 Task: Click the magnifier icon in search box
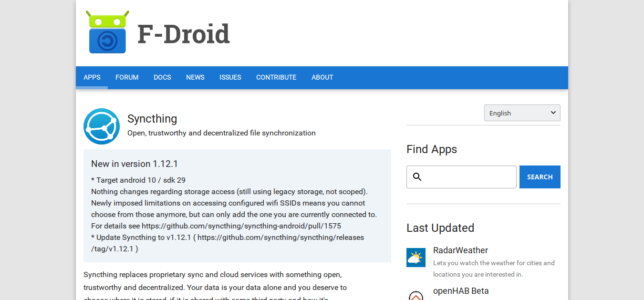point(417,177)
